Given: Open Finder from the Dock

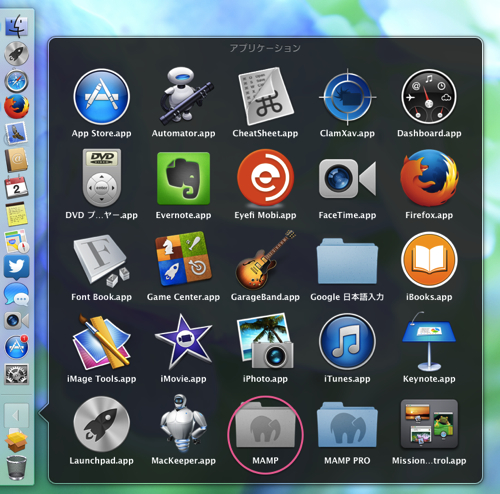Looking at the screenshot, I should point(16,26).
